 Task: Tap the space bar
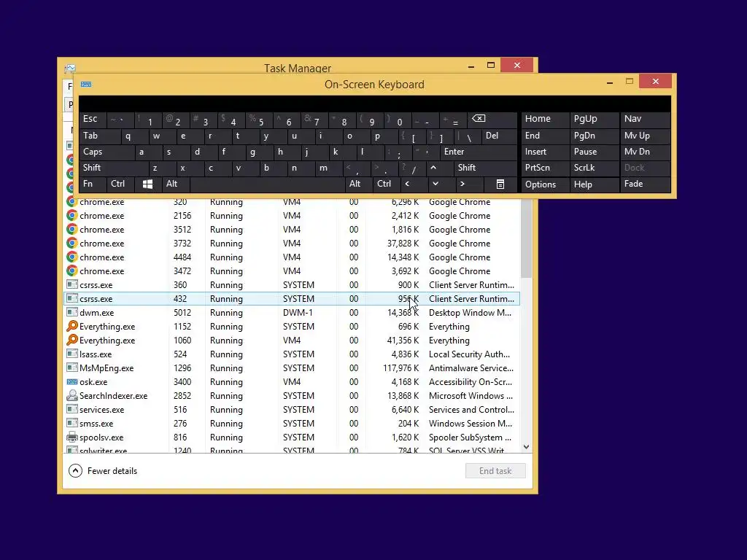coord(267,184)
